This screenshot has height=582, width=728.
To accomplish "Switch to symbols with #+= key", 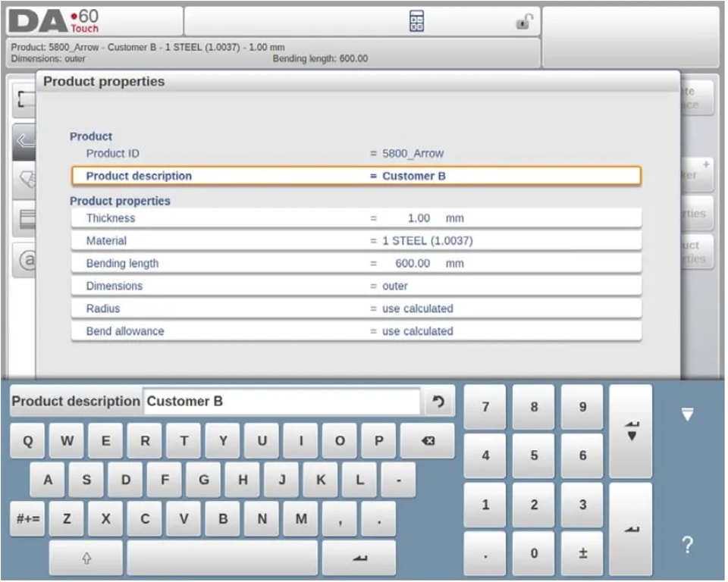I will pos(28,519).
